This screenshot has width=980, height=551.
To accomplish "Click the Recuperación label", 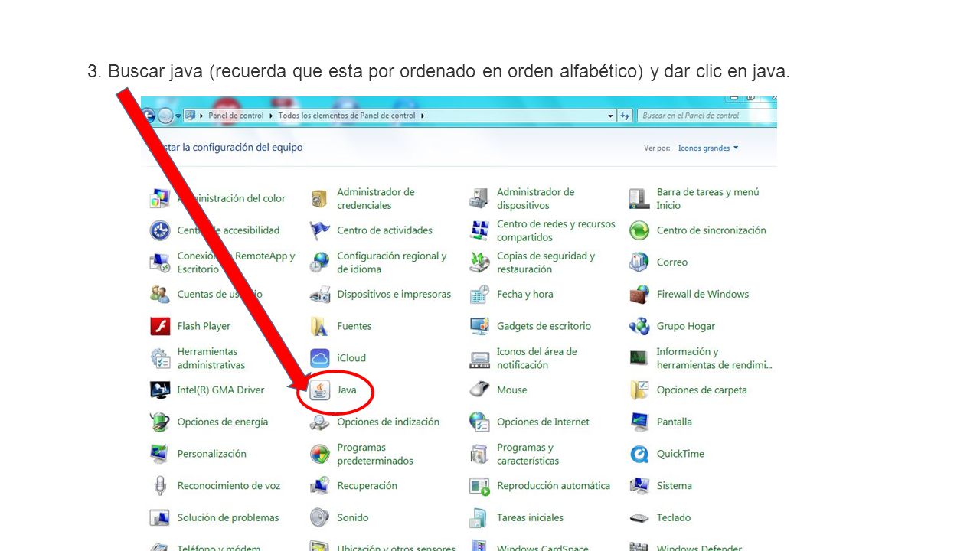I will [367, 486].
